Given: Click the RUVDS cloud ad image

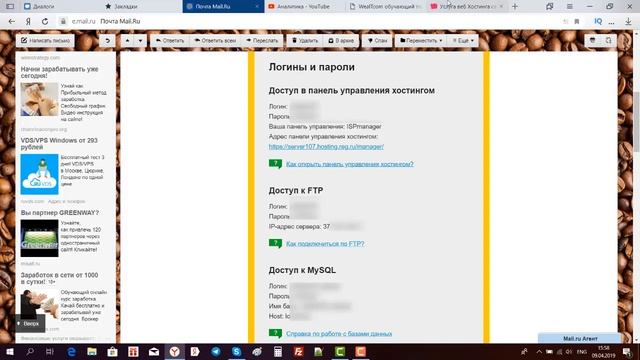Looking at the screenshot, I should click(x=39, y=174).
